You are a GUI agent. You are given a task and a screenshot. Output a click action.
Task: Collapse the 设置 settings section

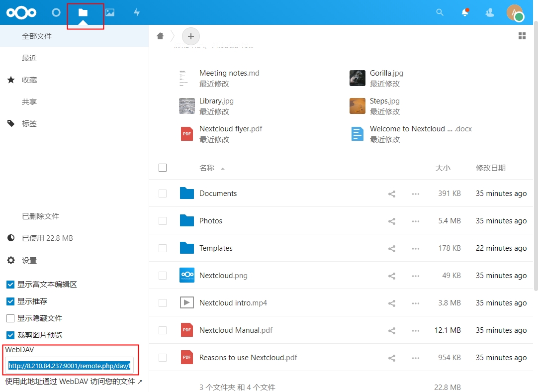pos(29,261)
